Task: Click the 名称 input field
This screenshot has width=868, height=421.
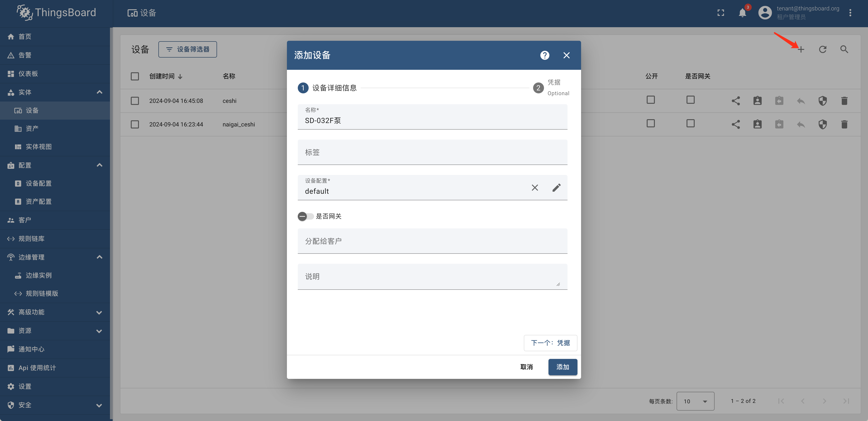Action: coord(434,121)
